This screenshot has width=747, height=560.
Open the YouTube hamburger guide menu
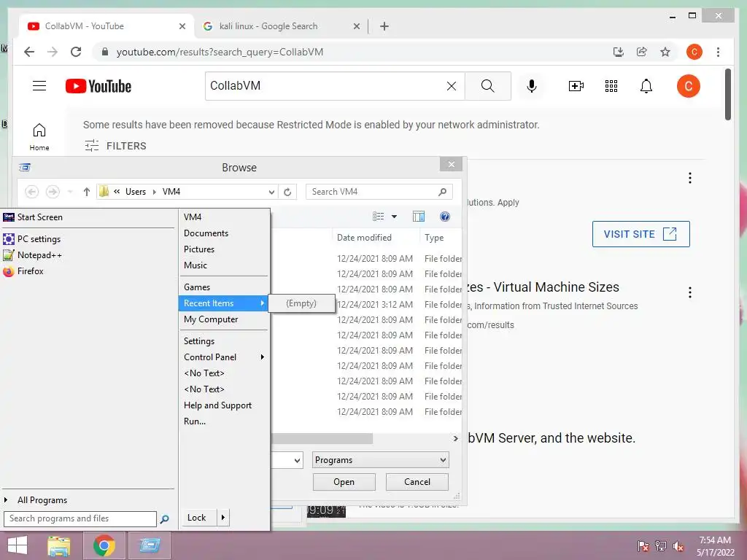click(x=39, y=86)
